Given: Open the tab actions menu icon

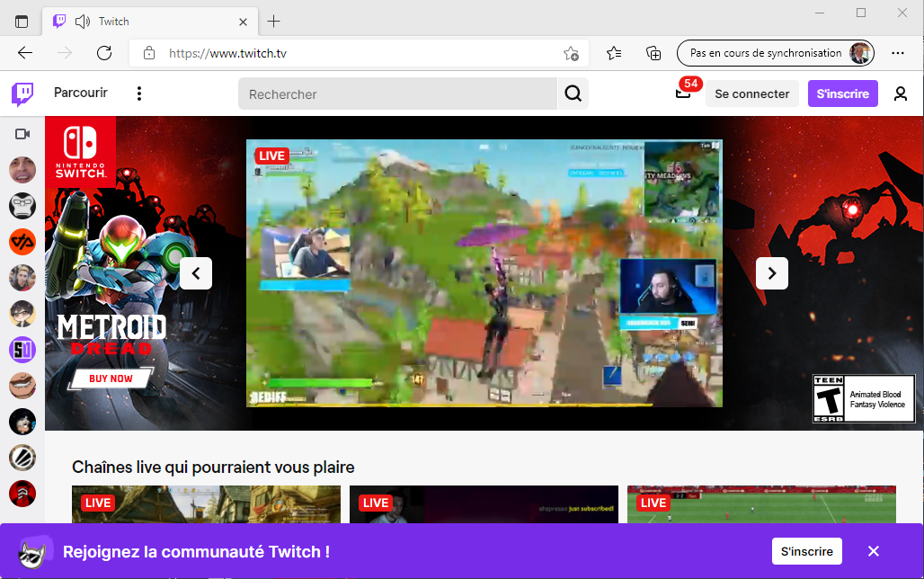Looking at the screenshot, I should 22,22.
